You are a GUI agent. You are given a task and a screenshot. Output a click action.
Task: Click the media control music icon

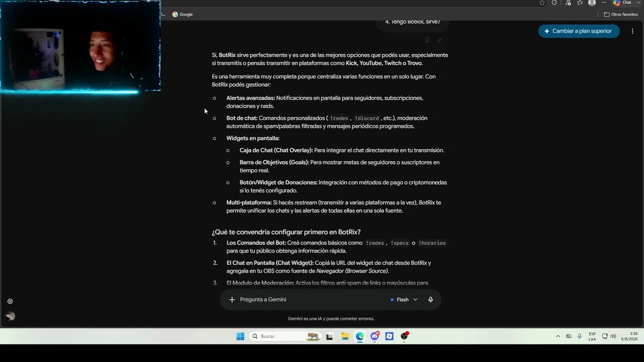[568, 3]
